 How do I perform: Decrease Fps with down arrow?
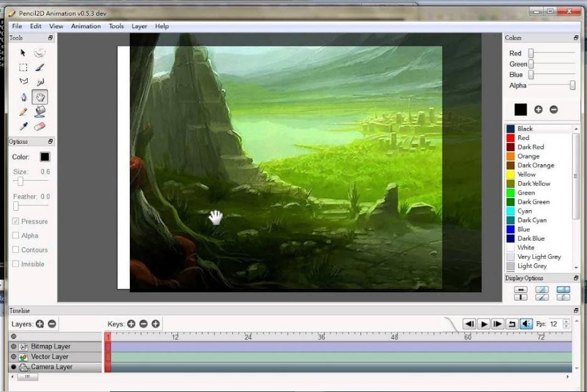tap(566, 327)
